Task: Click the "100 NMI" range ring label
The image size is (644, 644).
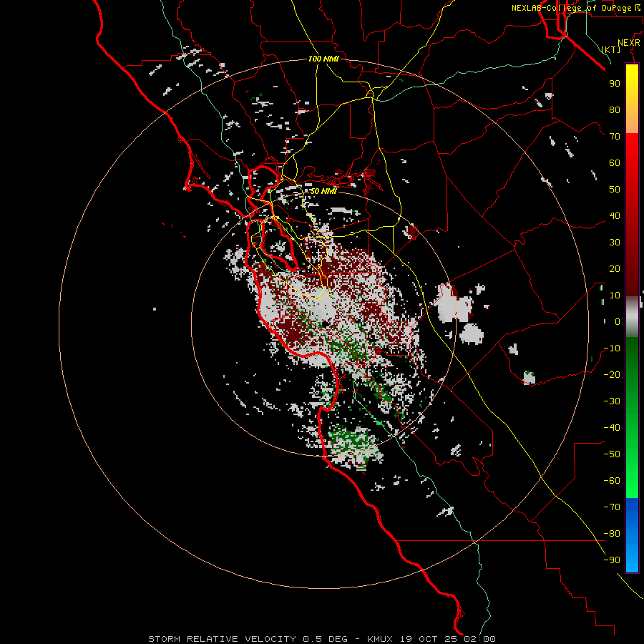Action: (x=323, y=59)
